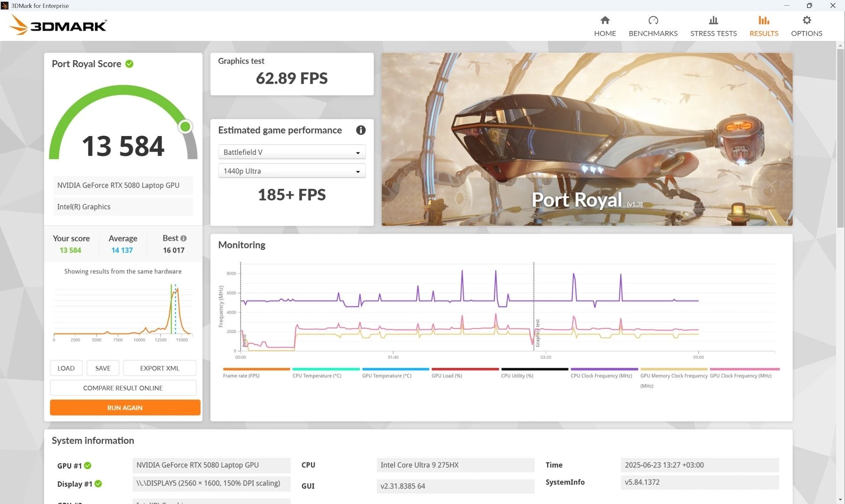Viewport: 845px width, 504px height.
Task: Open the Stress Tests section
Action: [713, 25]
